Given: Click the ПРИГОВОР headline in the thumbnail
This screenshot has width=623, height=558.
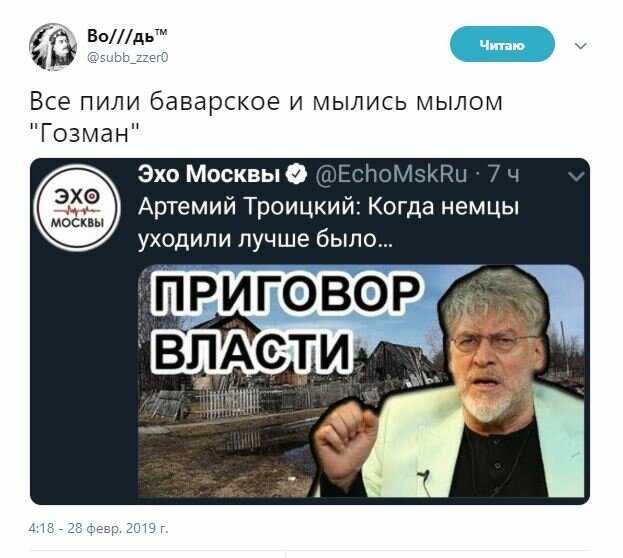Looking at the screenshot, I should (x=286, y=293).
